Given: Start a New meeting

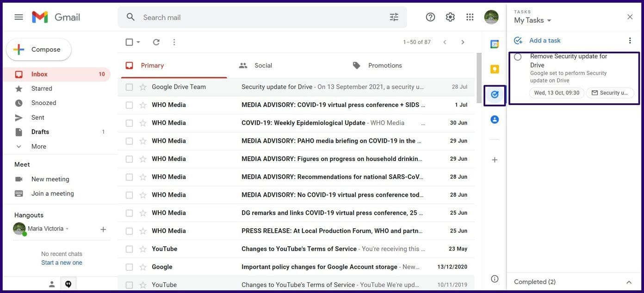Looking at the screenshot, I should (x=50, y=179).
